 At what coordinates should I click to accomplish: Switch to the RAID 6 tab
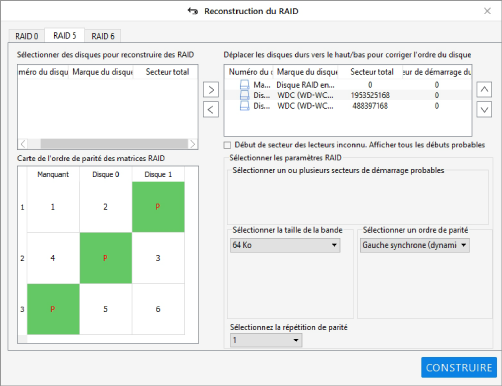point(103,36)
